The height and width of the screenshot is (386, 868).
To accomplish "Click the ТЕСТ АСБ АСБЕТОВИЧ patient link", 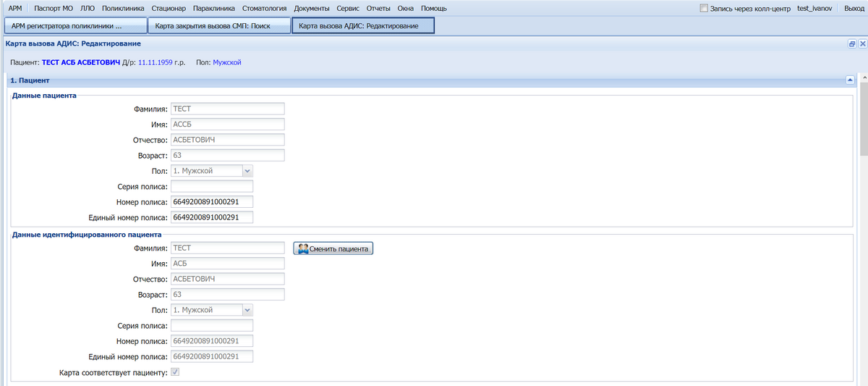I will point(81,62).
